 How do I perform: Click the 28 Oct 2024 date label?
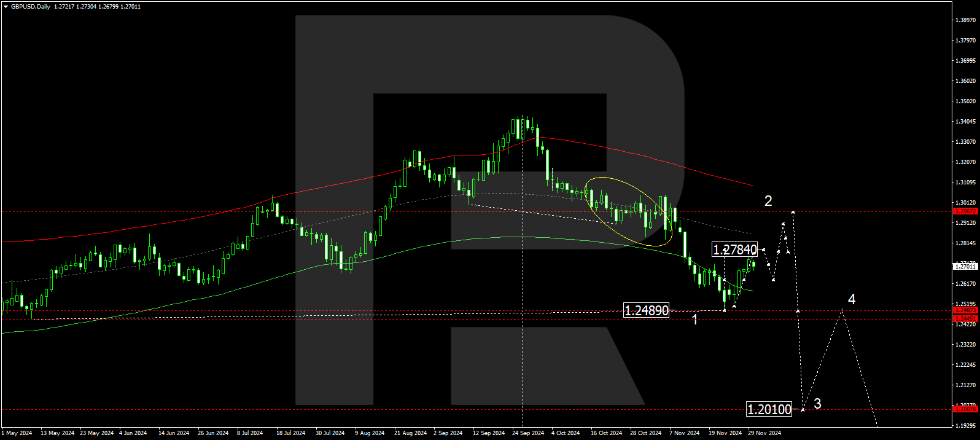pos(646,433)
